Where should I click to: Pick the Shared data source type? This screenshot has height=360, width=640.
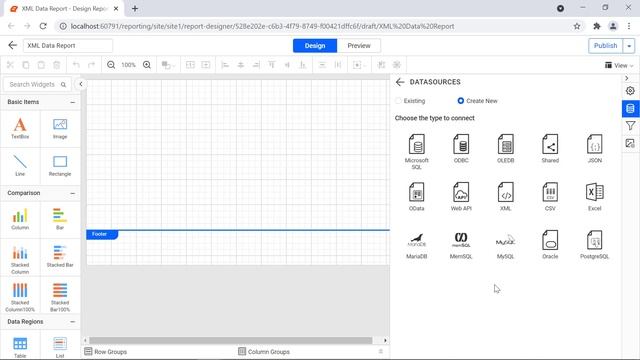point(550,149)
